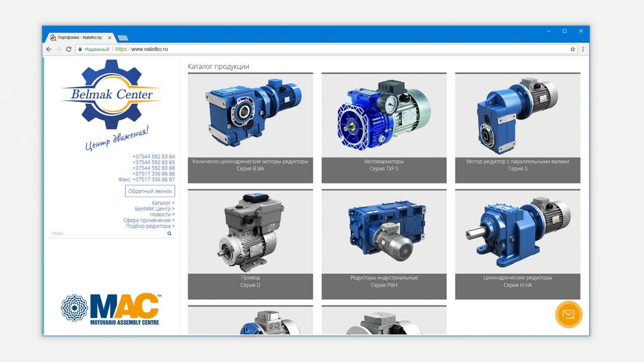Image resolution: width=644 pixels, height=362 pixels.
Task: Open the Серия S parallel shaft motor image
Action: coord(518,116)
